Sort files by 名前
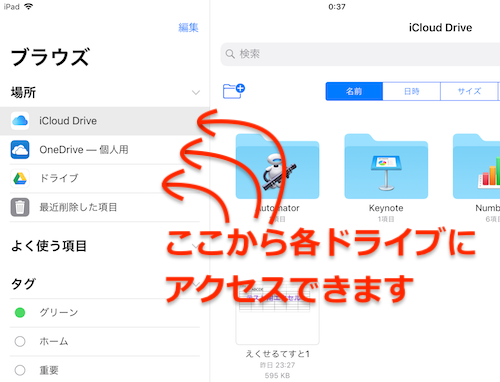Screen dimensions: 500x382 [x=354, y=91]
